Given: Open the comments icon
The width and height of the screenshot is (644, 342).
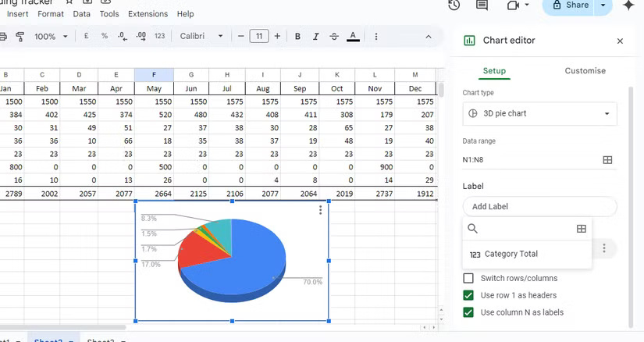Looking at the screenshot, I should [x=482, y=5].
